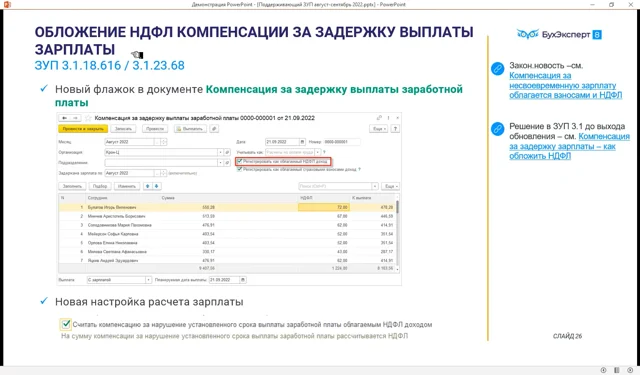Click the hint mark after страховыми взносами checkbox
This screenshot has height=375, width=640.
coord(359,169)
